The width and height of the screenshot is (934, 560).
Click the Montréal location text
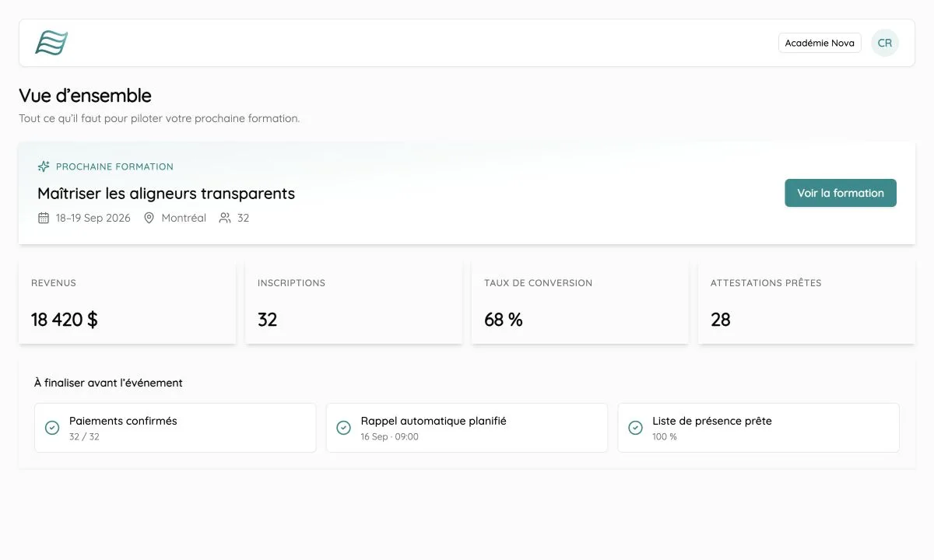click(x=184, y=218)
